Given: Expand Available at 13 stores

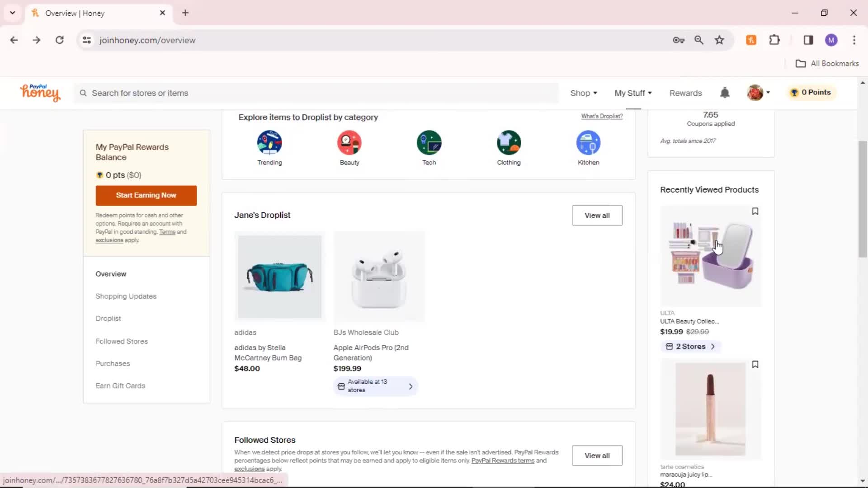Looking at the screenshot, I should click(376, 386).
